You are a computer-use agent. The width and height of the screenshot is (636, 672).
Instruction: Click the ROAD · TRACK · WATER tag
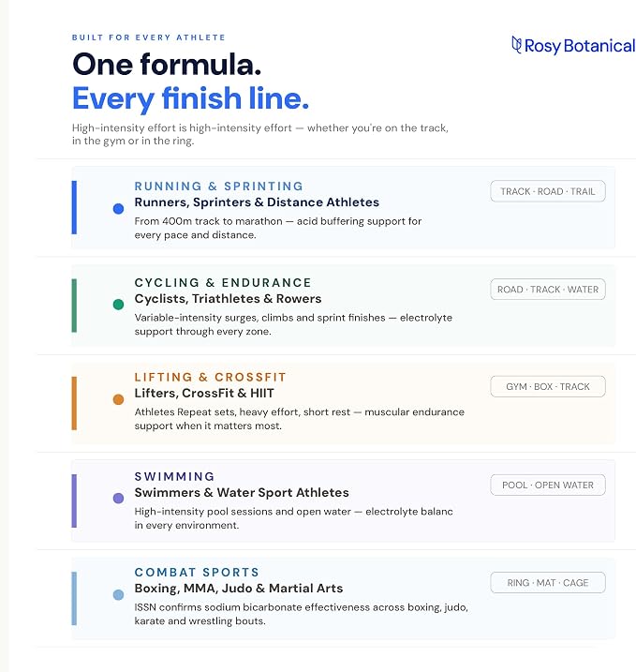click(548, 290)
